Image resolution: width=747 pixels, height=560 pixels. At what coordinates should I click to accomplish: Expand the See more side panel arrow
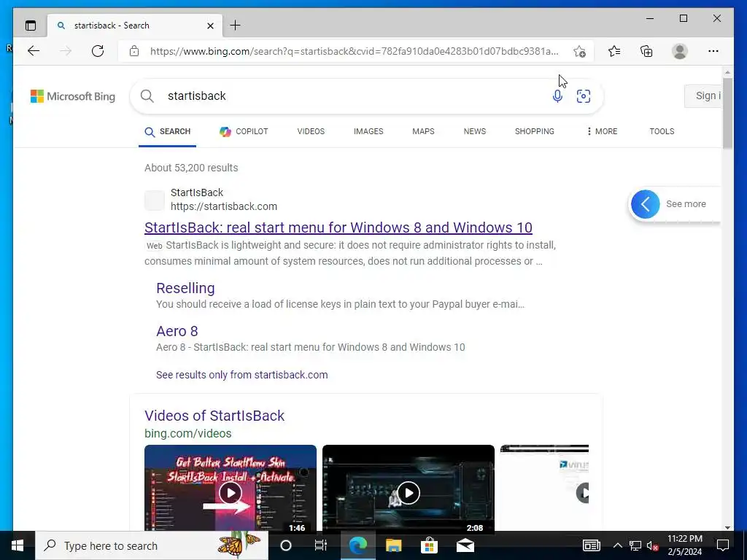[646, 204]
